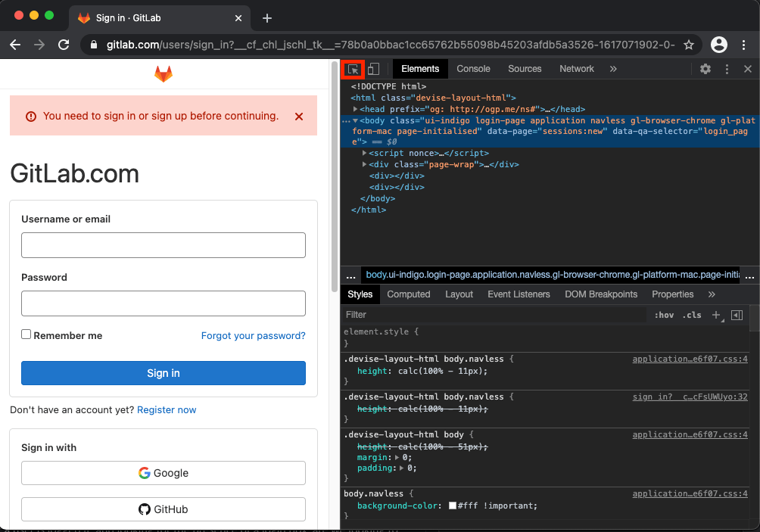Open the hidden DevTools panels chevron menu

tap(613, 68)
